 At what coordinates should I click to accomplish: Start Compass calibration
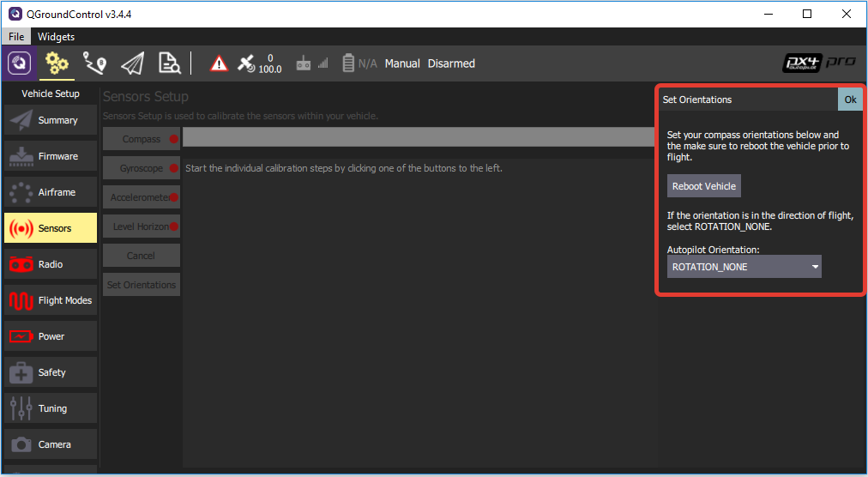[x=142, y=139]
